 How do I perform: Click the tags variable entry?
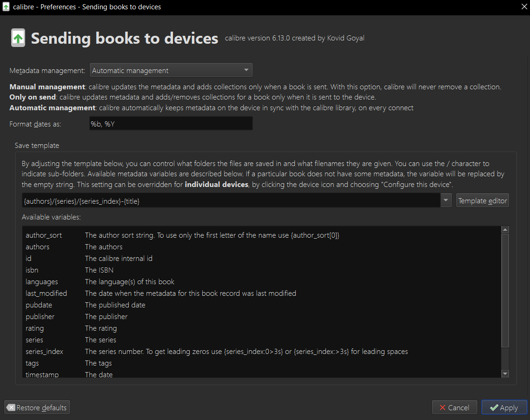point(32,363)
